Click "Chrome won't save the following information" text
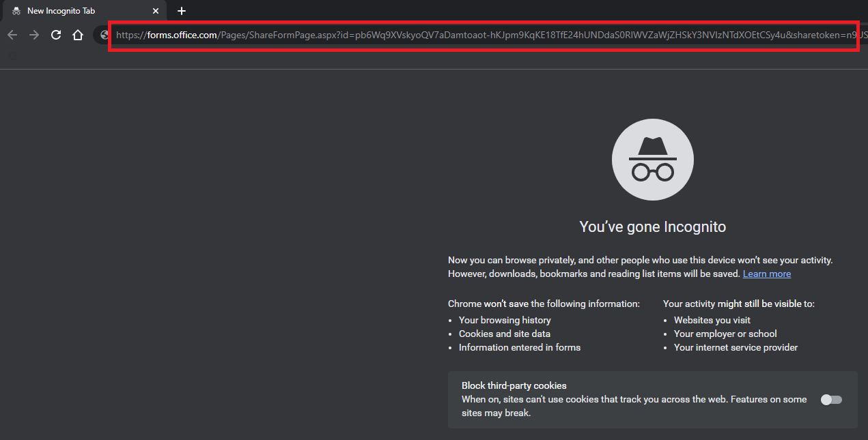 click(x=544, y=304)
